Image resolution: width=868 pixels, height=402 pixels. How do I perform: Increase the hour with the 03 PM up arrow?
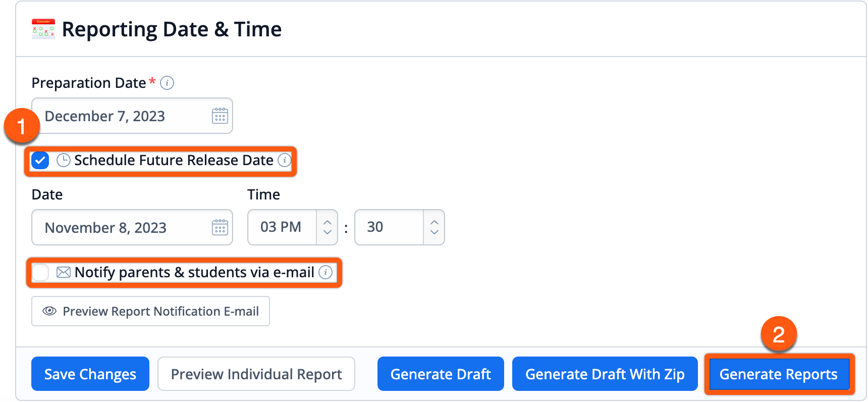coord(328,222)
